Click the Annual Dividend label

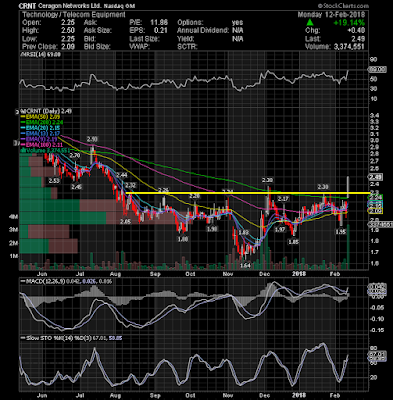point(203,30)
